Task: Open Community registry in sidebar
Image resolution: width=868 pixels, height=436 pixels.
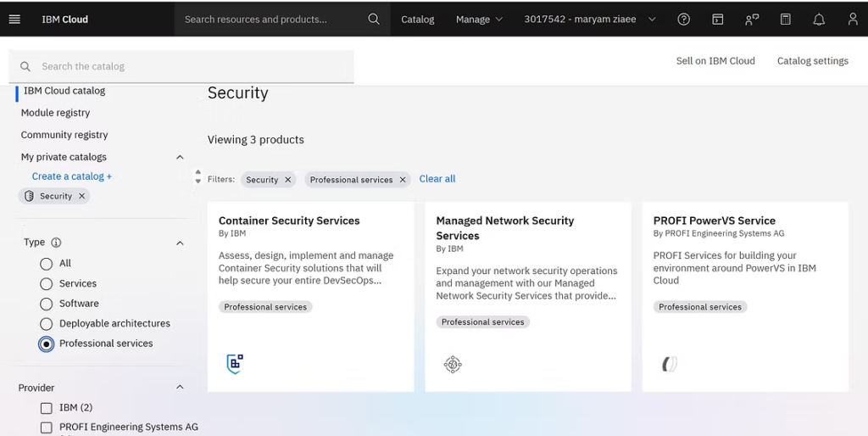Action: tap(64, 135)
